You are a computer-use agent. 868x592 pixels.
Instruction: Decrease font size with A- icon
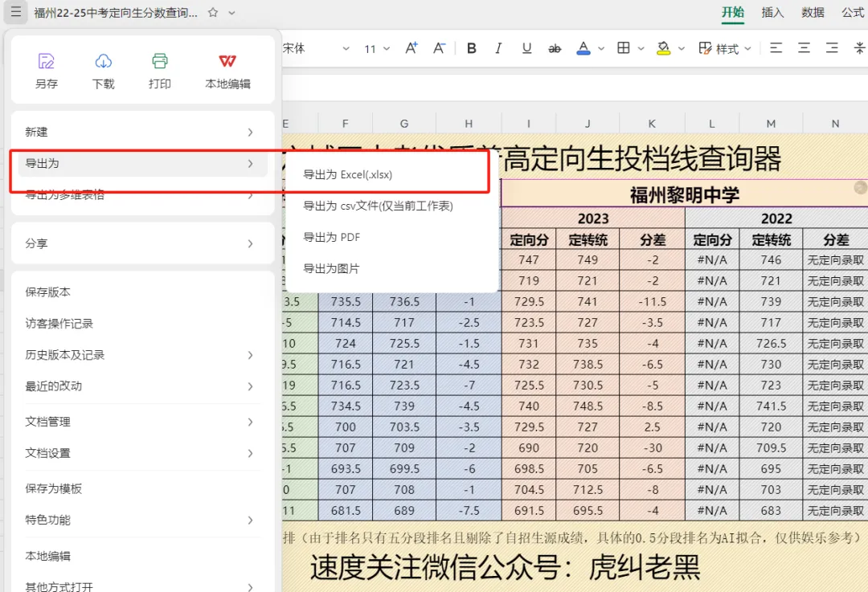coord(439,49)
